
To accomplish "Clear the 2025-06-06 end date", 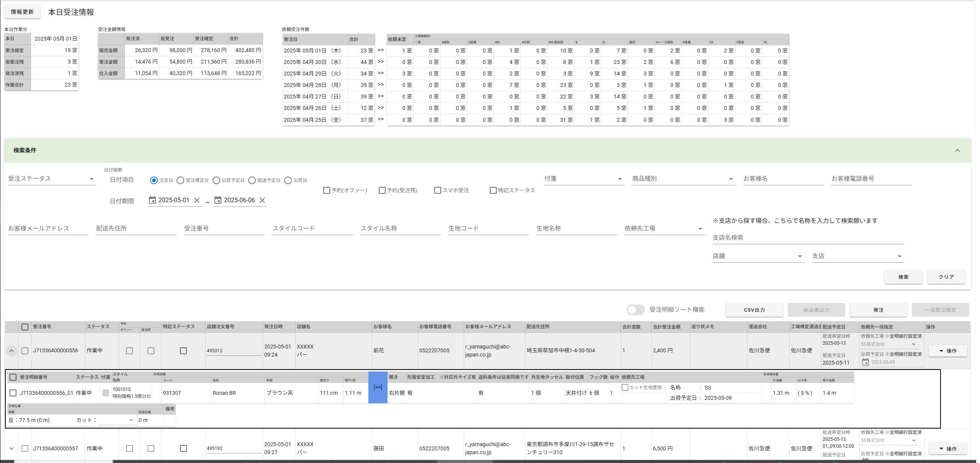I will point(262,200).
